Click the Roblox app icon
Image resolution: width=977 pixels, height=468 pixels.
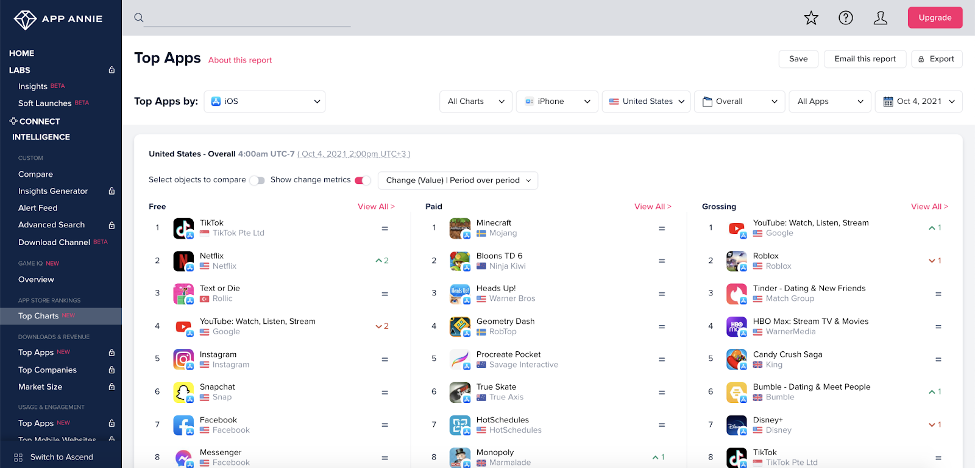[736, 261]
